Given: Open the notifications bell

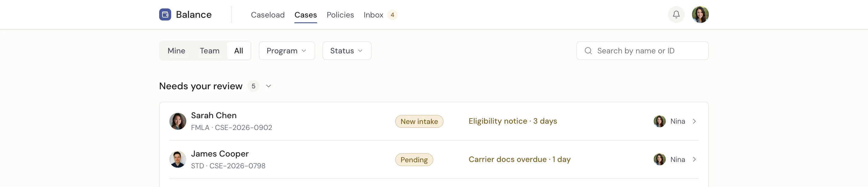Looking at the screenshot, I should point(676,14).
